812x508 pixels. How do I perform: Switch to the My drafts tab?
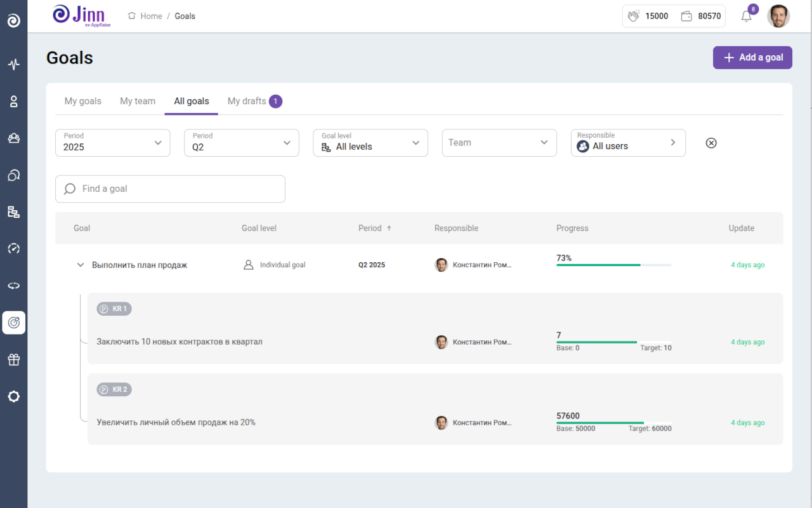(247, 101)
